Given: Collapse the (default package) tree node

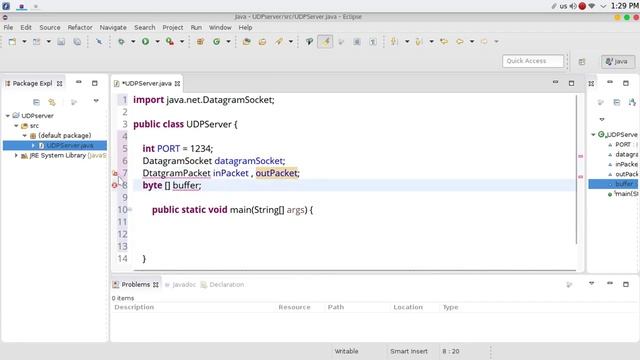Looking at the screenshot, I should point(25,136).
